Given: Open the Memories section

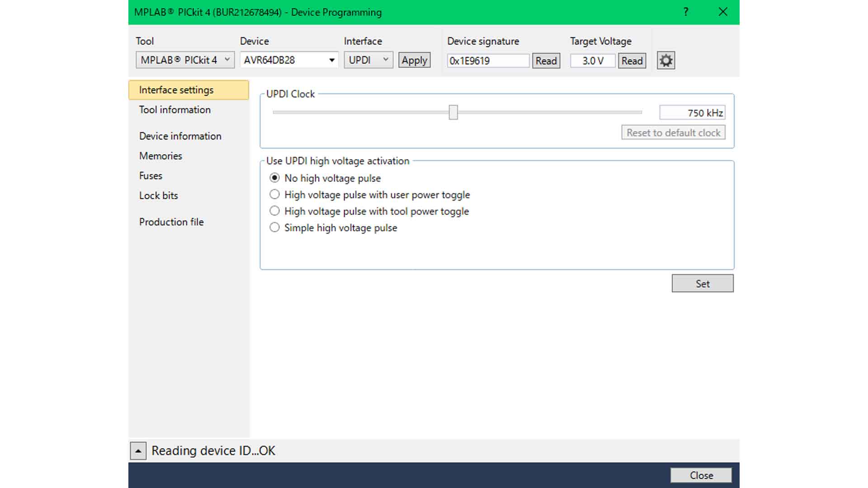Looking at the screenshot, I should 160,156.
